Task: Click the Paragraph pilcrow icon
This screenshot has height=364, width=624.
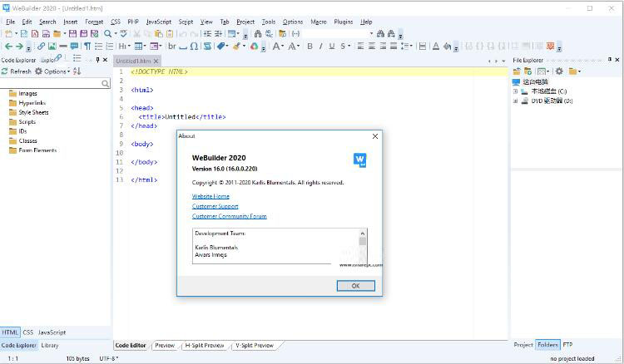Action: pos(87,46)
